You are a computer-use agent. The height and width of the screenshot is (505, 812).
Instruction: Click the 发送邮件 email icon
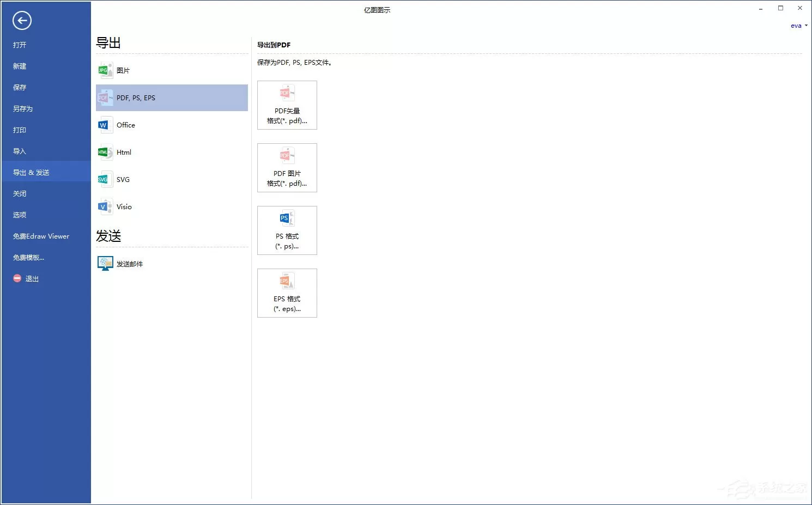(105, 264)
